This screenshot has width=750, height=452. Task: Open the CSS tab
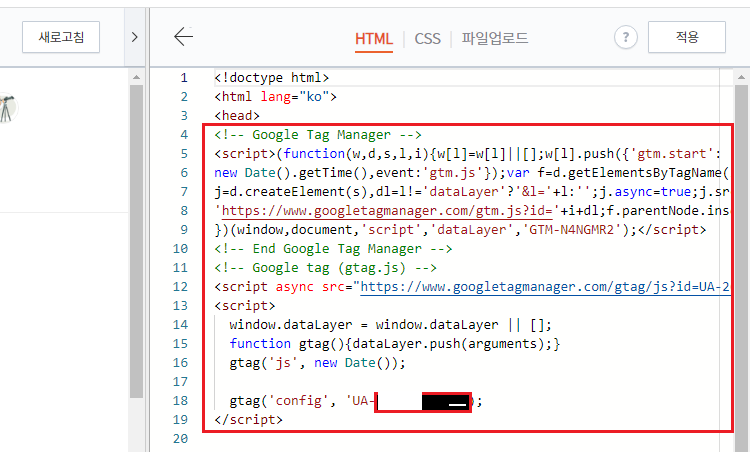427,38
